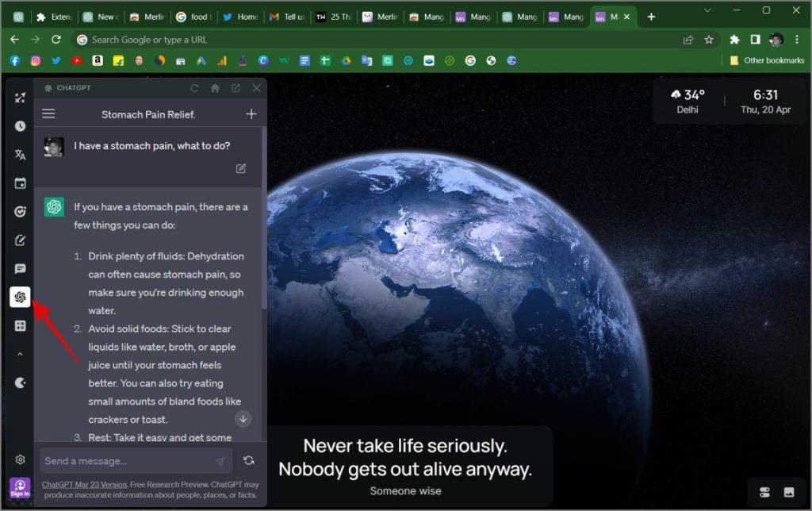Click the purple Sign In icon
The height and width of the screenshot is (511, 812).
coord(20,488)
